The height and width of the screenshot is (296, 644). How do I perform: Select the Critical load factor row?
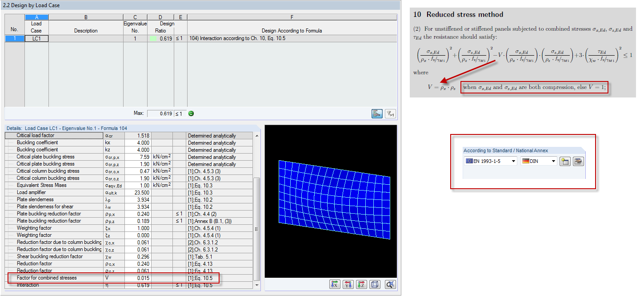tap(129, 136)
